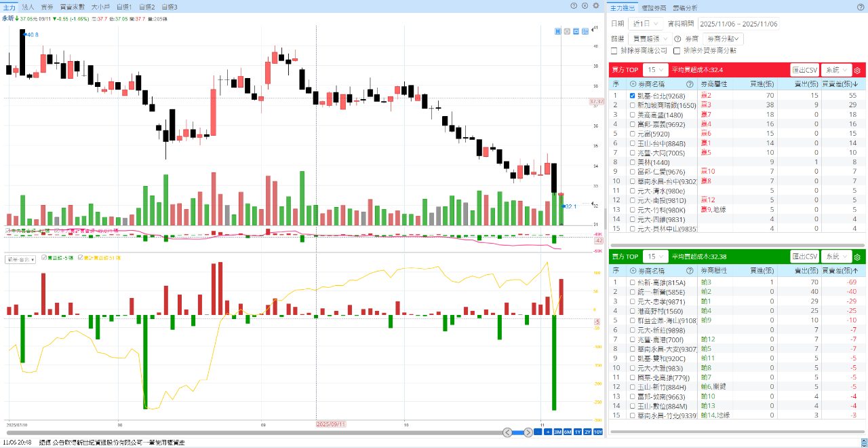Set chart range to 1Y
Image resolution: width=868 pixels, height=448 pixels.
click(578, 432)
